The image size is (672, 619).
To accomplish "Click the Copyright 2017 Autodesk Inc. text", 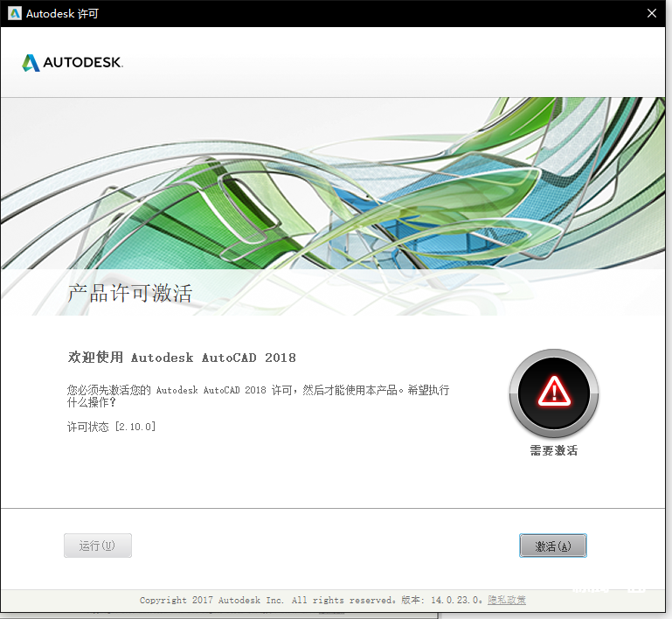I will 211,601.
